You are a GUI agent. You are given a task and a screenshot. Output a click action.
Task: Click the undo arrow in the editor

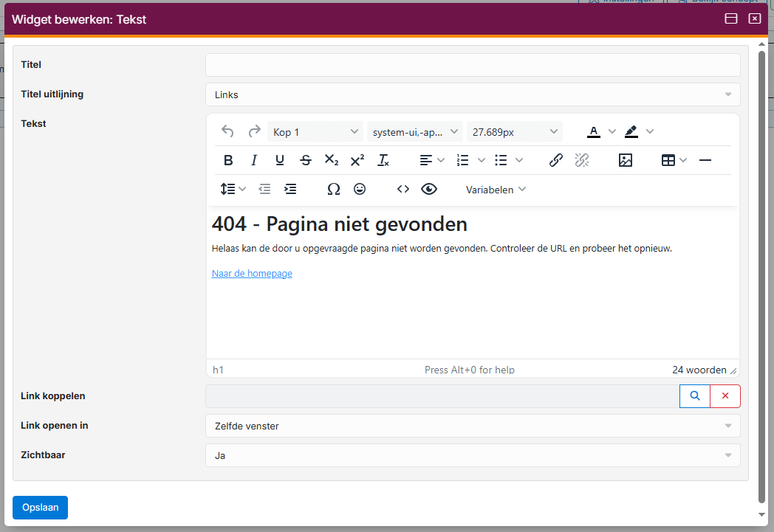click(227, 131)
